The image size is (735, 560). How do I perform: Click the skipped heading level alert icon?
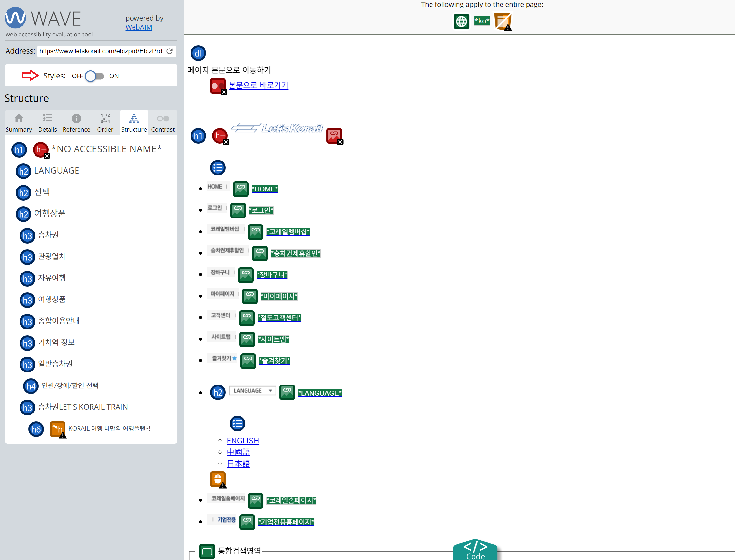58,429
